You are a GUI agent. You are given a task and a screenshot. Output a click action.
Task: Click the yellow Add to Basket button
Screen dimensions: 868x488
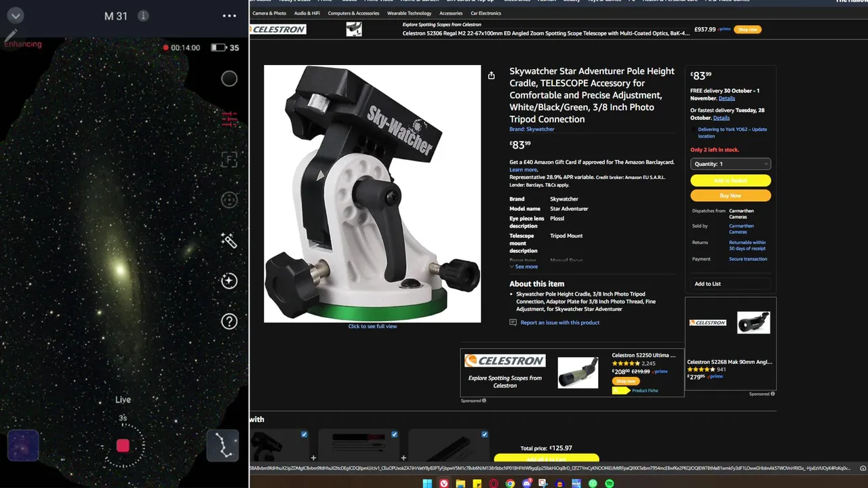coord(730,180)
